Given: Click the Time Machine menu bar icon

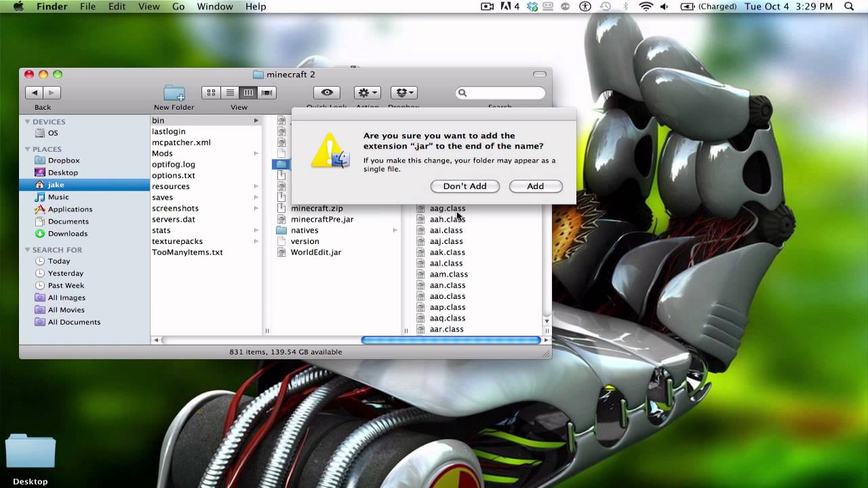Looking at the screenshot, I should click(606, 7).
